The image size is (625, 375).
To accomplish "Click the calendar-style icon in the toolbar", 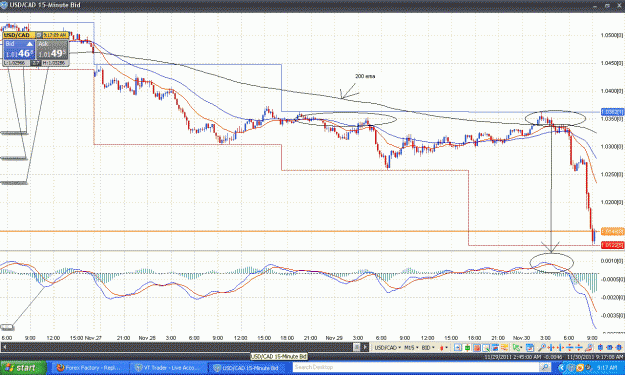I will 529,348.
